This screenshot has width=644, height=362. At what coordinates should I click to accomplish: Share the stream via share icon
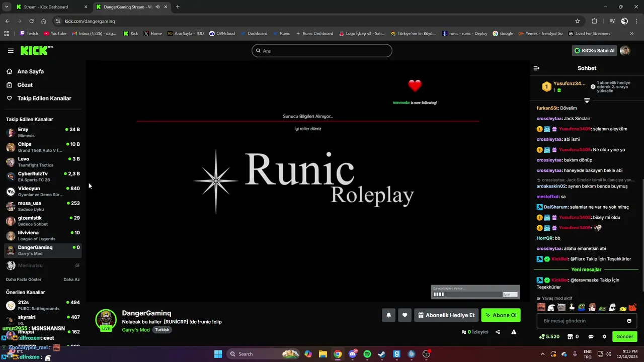click(498, 332)
